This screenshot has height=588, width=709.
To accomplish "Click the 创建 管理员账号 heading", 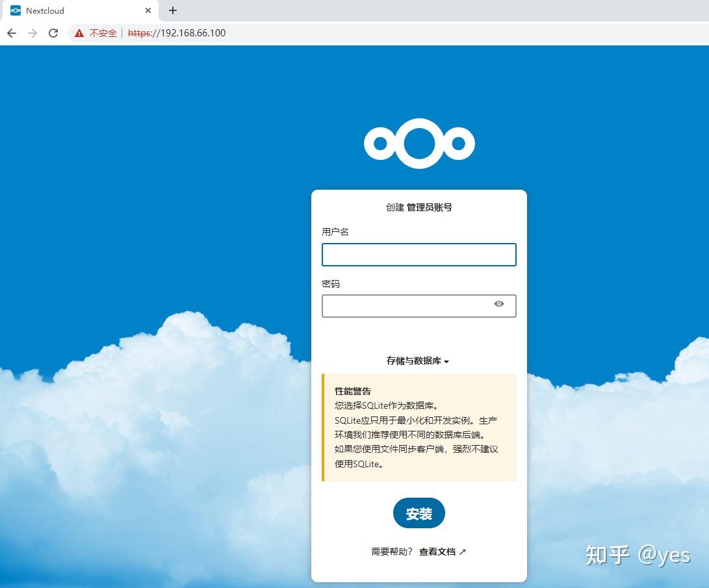I will (419, 207).
